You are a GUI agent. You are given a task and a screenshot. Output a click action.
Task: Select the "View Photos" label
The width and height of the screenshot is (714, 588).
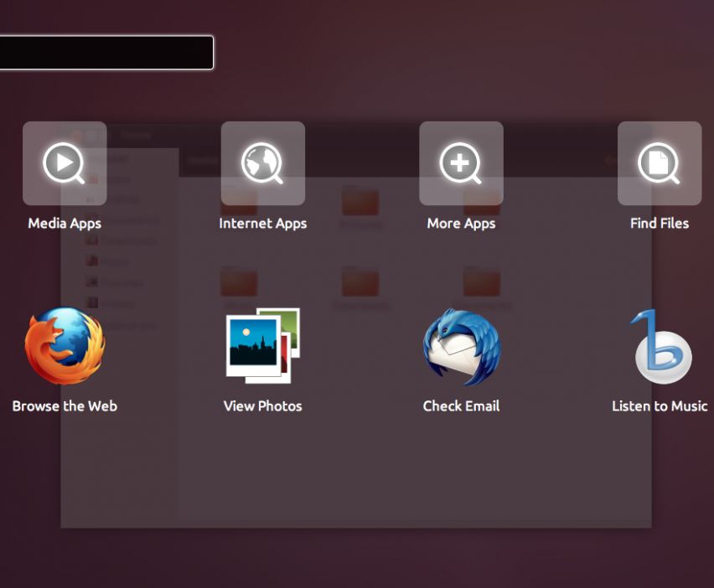click(x=262, y=406)
